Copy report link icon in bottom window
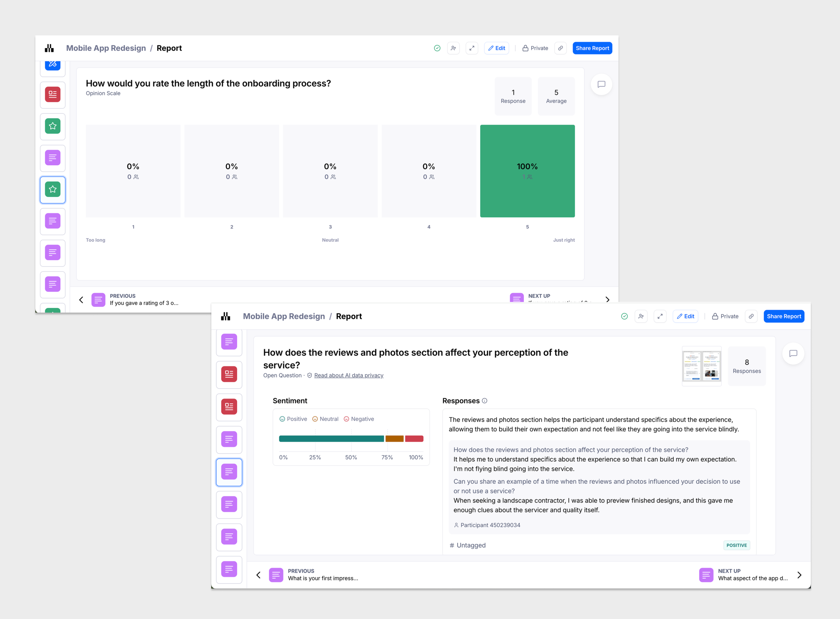The image size is (840, 619). click(751, 316)
